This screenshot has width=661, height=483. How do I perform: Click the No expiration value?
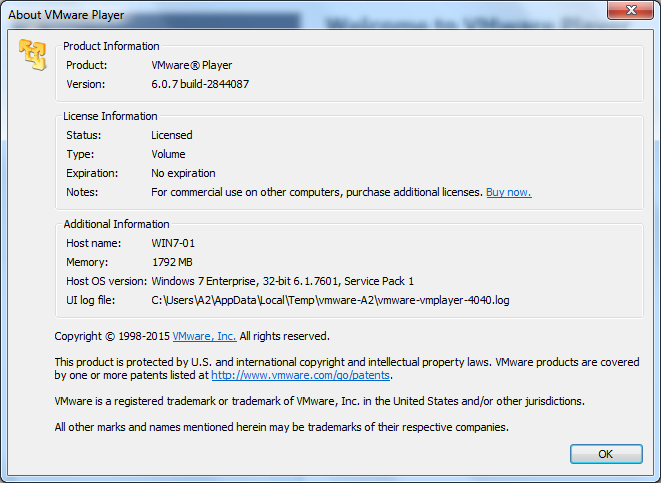(183, 173)
